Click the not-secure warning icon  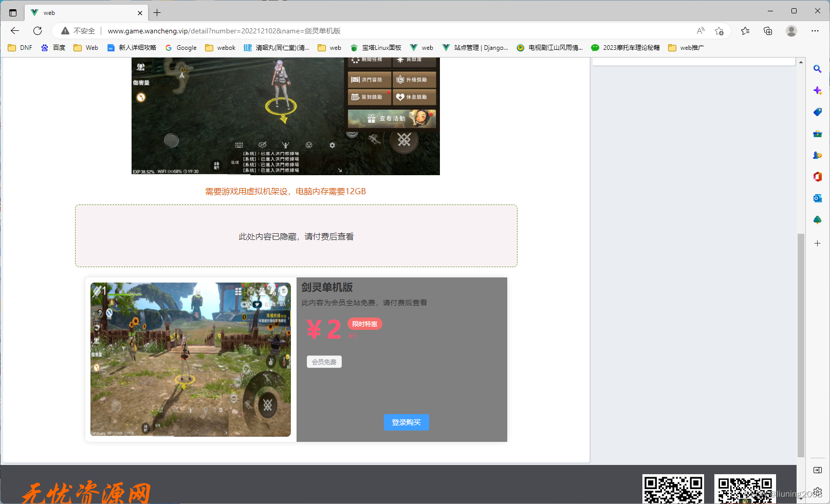pyautogui.click(x=65, y=31)
